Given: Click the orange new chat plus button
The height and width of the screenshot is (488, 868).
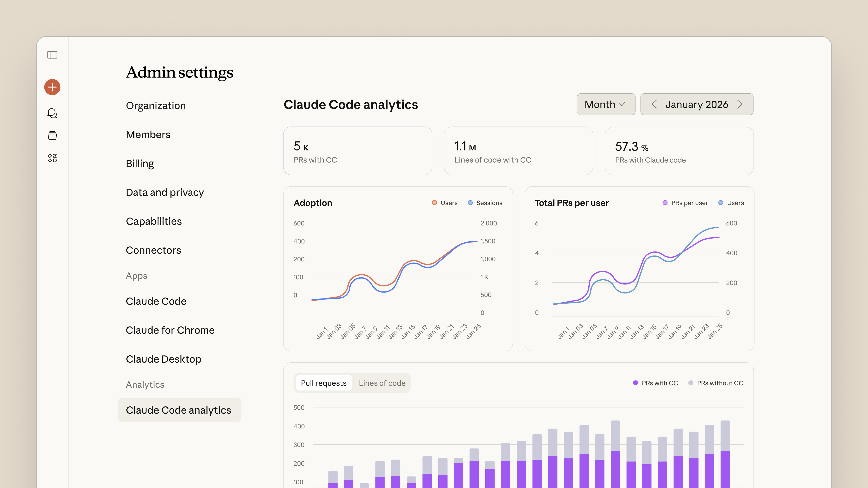Looking at the screenshot, I should tap(52, 87).
